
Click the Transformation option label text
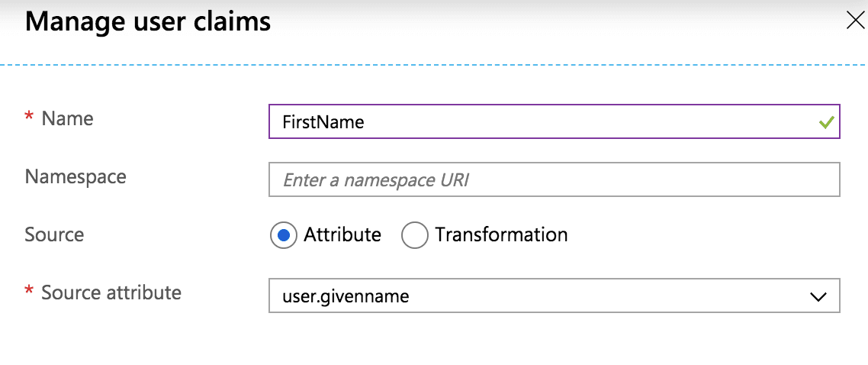pyautogui.click(x=501, y=234)
